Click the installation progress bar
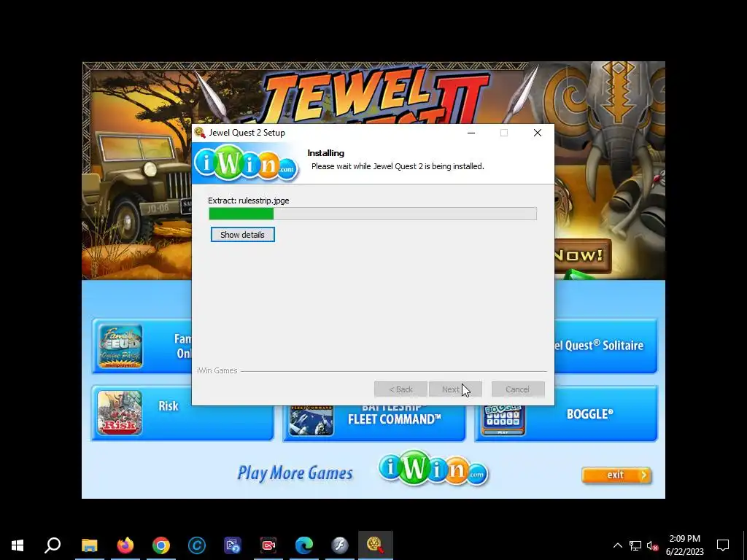747x560 pixels. [x=373, y=214]
